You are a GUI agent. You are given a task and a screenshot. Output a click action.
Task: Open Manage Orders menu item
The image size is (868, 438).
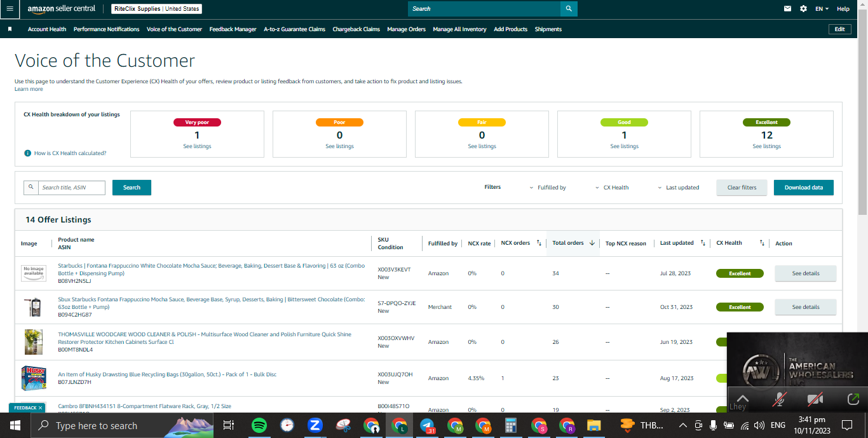(407, 29)
